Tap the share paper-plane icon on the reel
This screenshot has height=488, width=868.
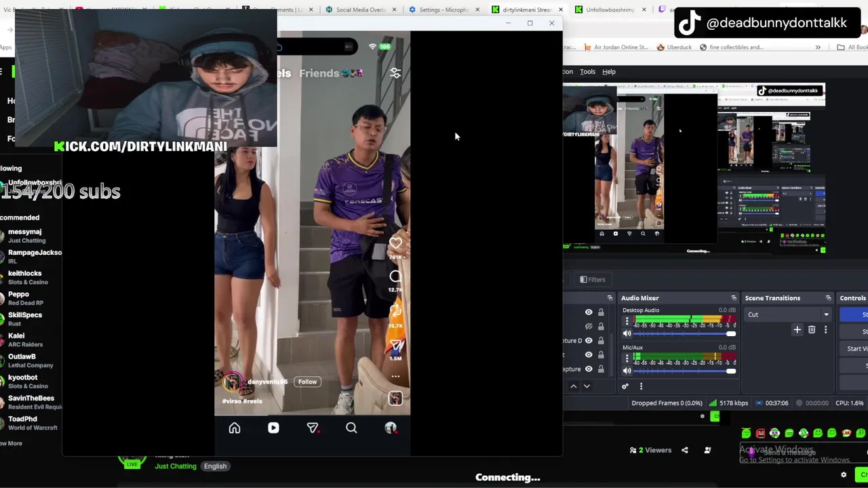[x=395, y=345]
